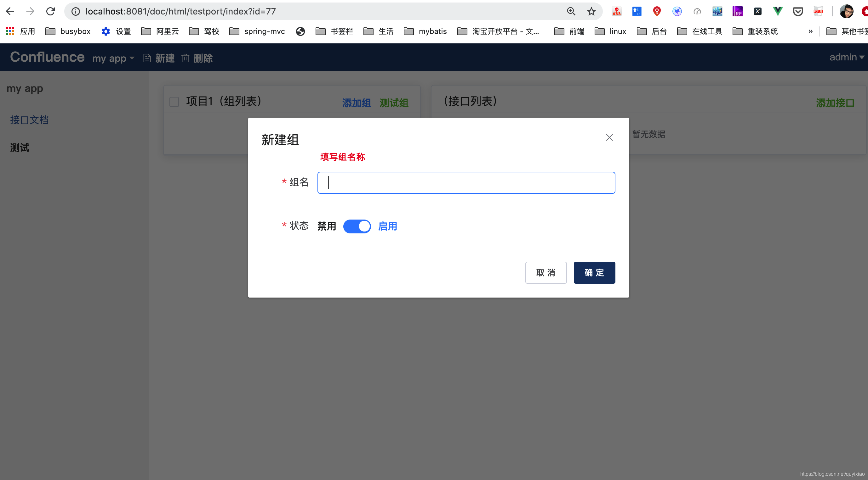Click the 添加接口 link on right side
Viewport: 868px width, 480px height.
(x=835, y=102)
